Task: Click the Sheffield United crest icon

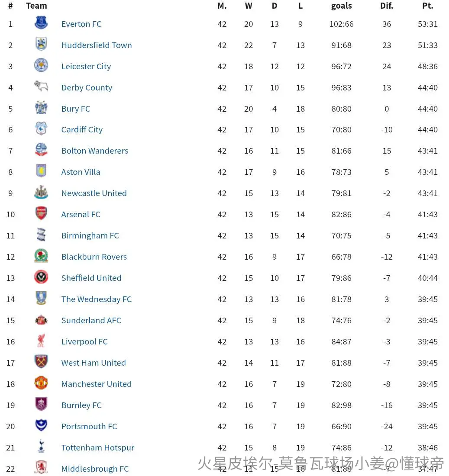Action: pos(41,277)
